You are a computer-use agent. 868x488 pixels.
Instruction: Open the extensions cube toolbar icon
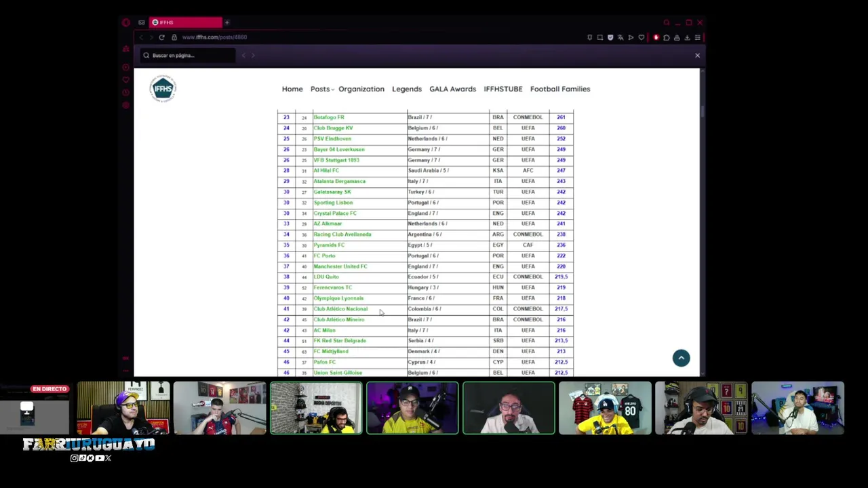pos(666,37)
